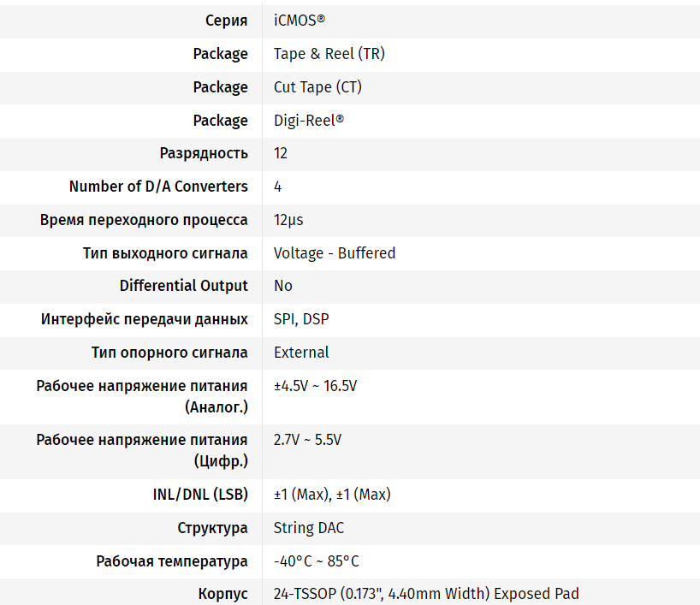This screenshot has height=605, width=700.
Task: Select the String DAC structure value
Action: [309, 528]
